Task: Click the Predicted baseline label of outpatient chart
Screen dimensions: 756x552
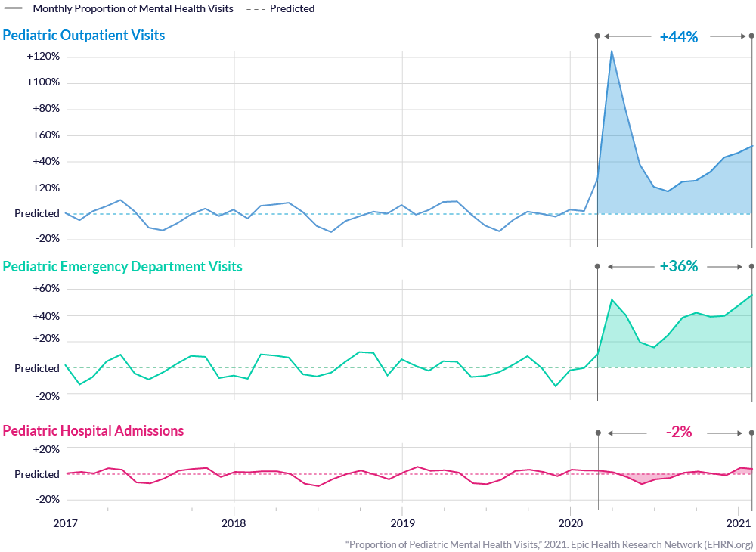Action: [36, 213]
